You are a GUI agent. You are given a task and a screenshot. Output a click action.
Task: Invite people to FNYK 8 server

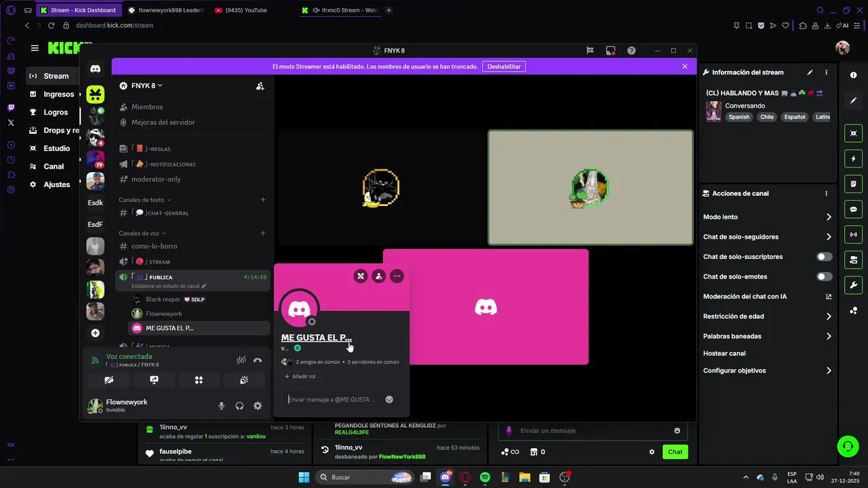point(260,86)
